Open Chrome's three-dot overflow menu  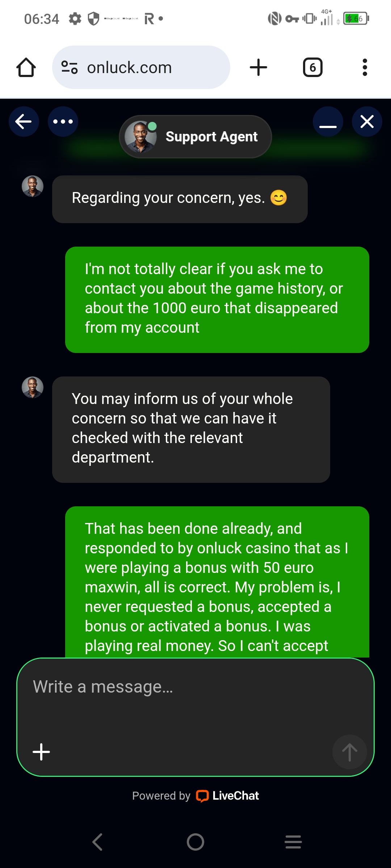click(x=365, y=68)
